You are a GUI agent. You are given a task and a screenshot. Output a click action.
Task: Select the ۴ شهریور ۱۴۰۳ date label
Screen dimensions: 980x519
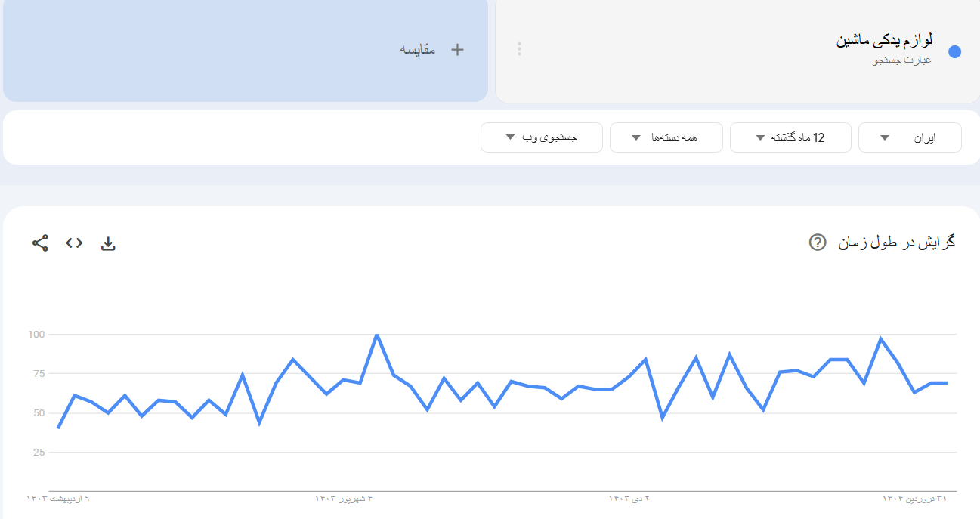(344, 499)
